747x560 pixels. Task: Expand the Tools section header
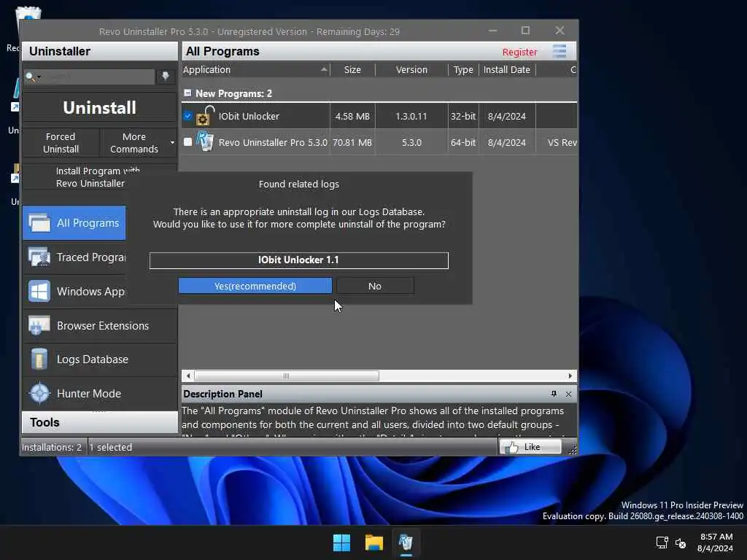(x=99, y=422)
